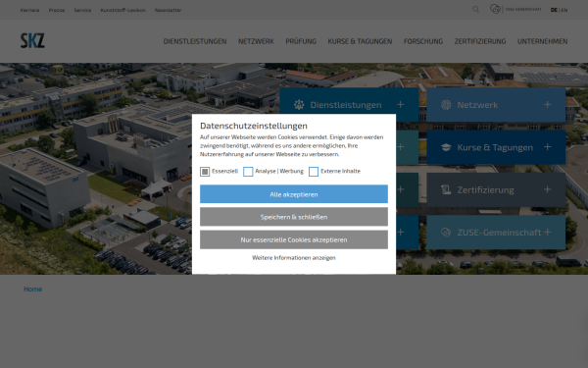Click the Dienstleistungen tile label
This screenshot has width=588, height=368.
pyautogui.click(x=346, y=105)
